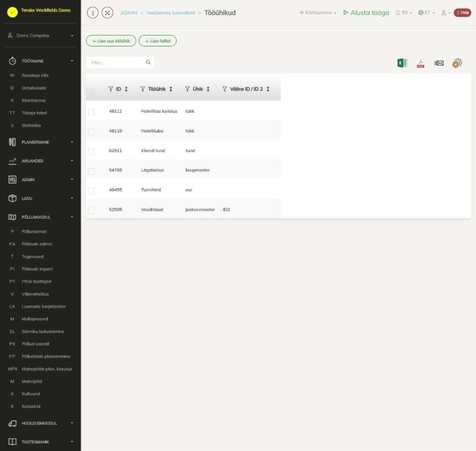Send the table by email envelope icon

click(x=439, y=63)
